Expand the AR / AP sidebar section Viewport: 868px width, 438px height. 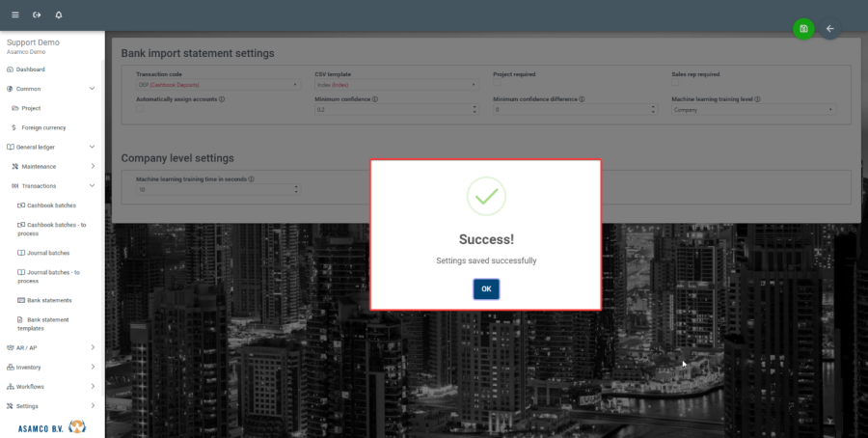(52, 347)
